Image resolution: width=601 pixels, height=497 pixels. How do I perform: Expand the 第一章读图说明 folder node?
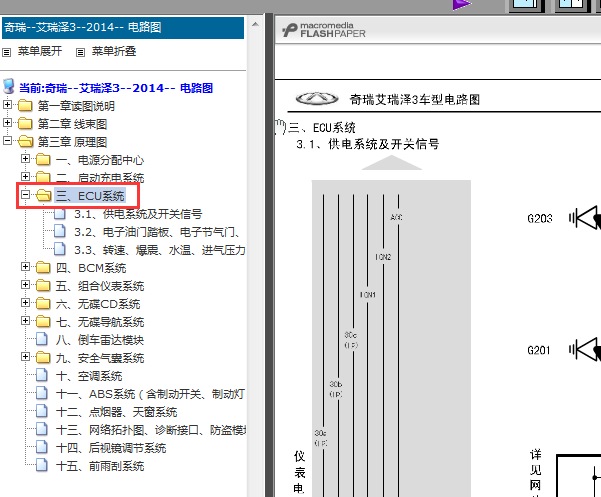[7, 104]
